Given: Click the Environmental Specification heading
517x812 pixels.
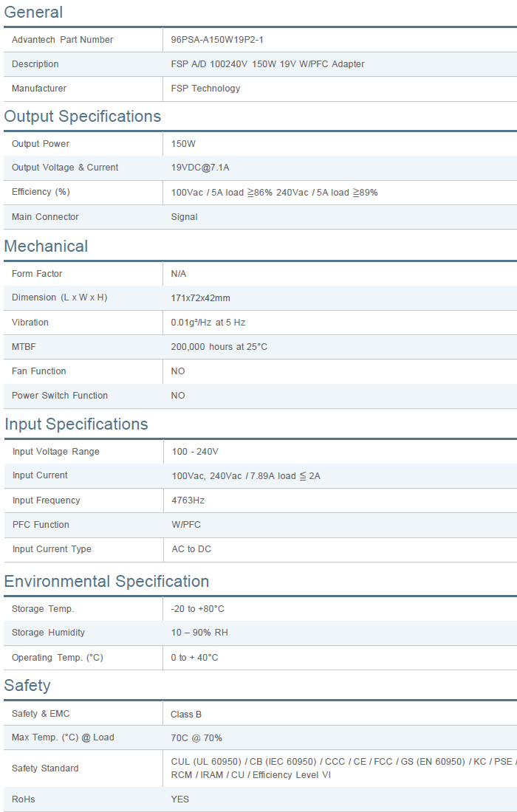Looking at the screenshot, I should 106,582.
